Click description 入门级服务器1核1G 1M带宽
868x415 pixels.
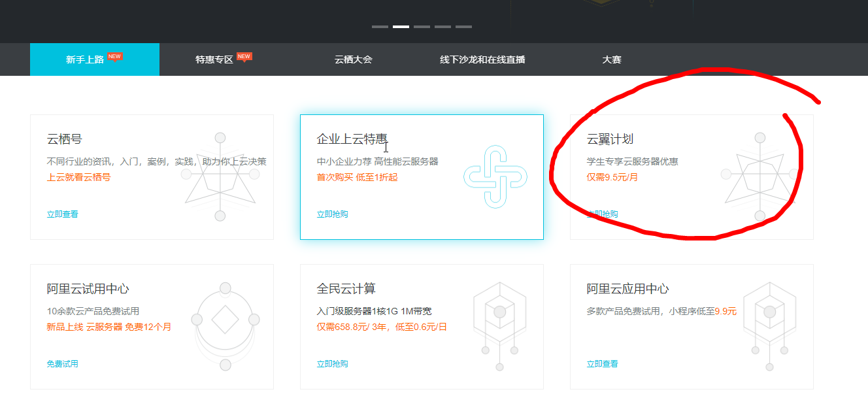(x=375, y=311)
